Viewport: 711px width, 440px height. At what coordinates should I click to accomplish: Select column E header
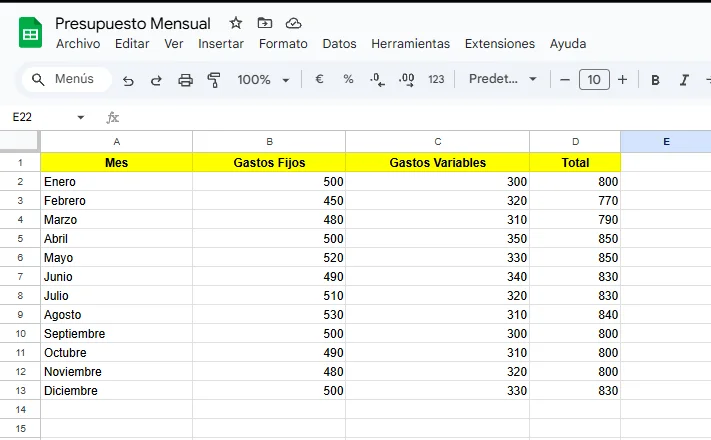click(666, 142)
